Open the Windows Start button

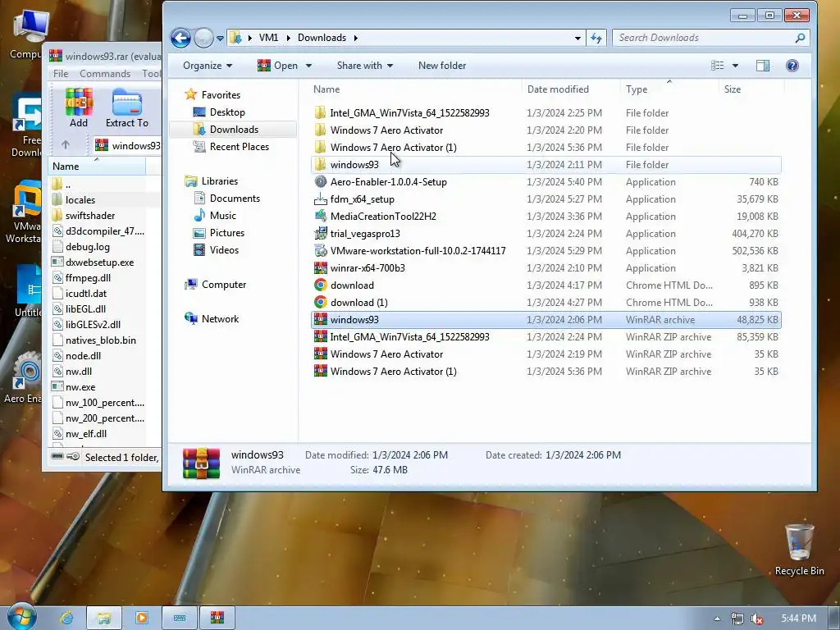click(x=21, y=617)
